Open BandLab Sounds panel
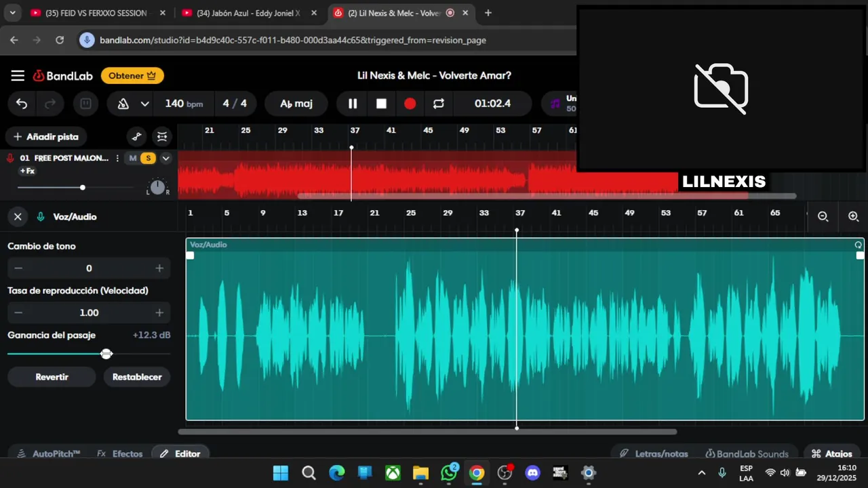Viewport: 868px width, 488px height. (747, 453)
